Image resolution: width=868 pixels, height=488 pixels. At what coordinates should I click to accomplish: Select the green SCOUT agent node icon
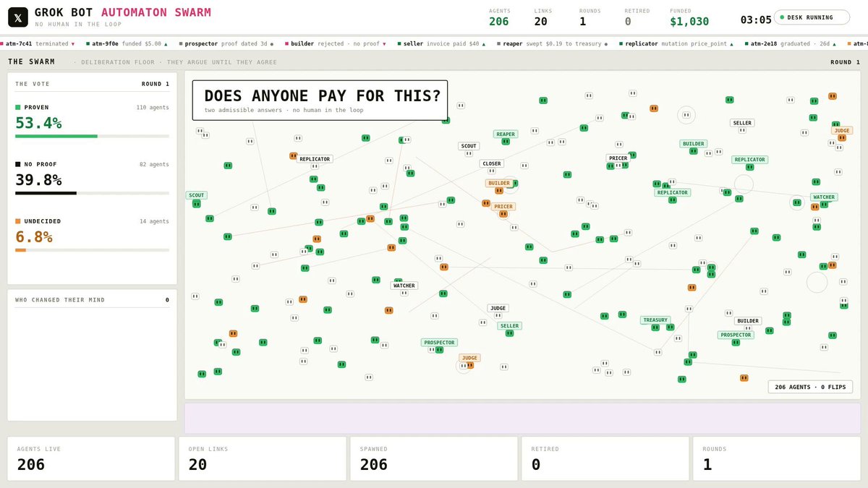pos(196,204)
